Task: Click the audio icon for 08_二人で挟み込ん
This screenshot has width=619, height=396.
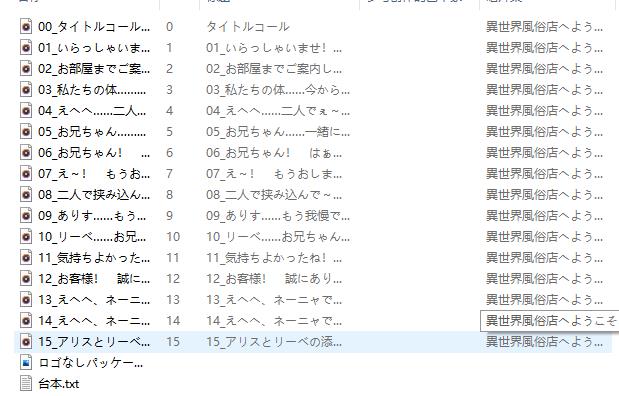Action: pos(26,195)
